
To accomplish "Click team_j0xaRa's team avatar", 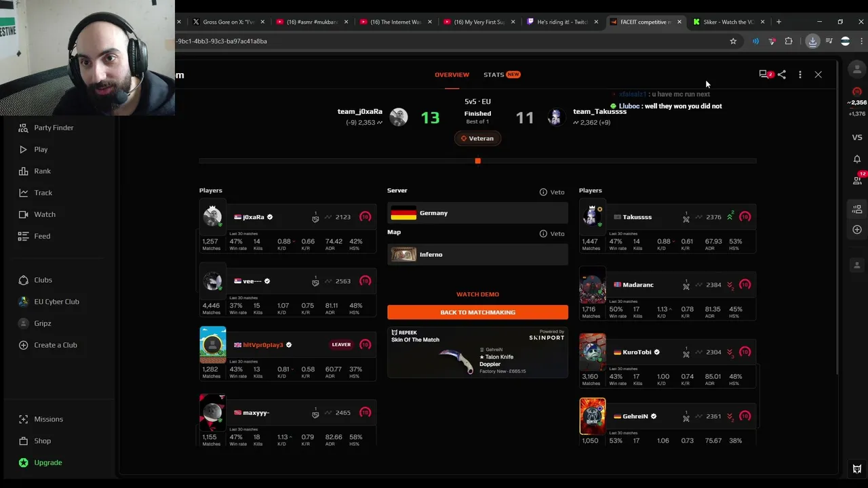I will (x=399, y=117).
